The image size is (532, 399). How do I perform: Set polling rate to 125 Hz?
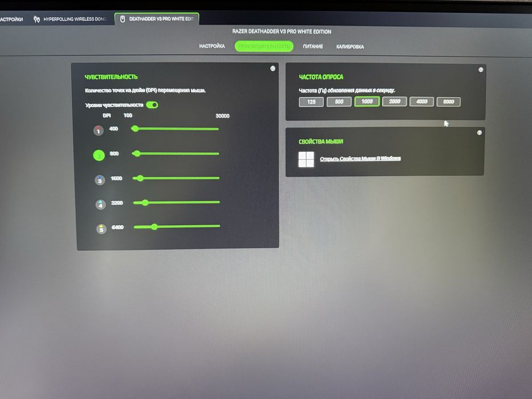311,102
